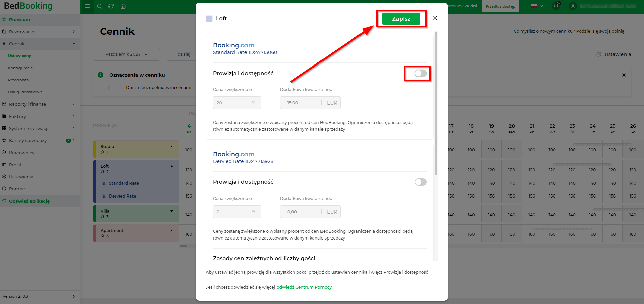This screenshot has height=304, width=644.
Task: Open the Październik 2024 month dropdown
Action: [126, 54]
